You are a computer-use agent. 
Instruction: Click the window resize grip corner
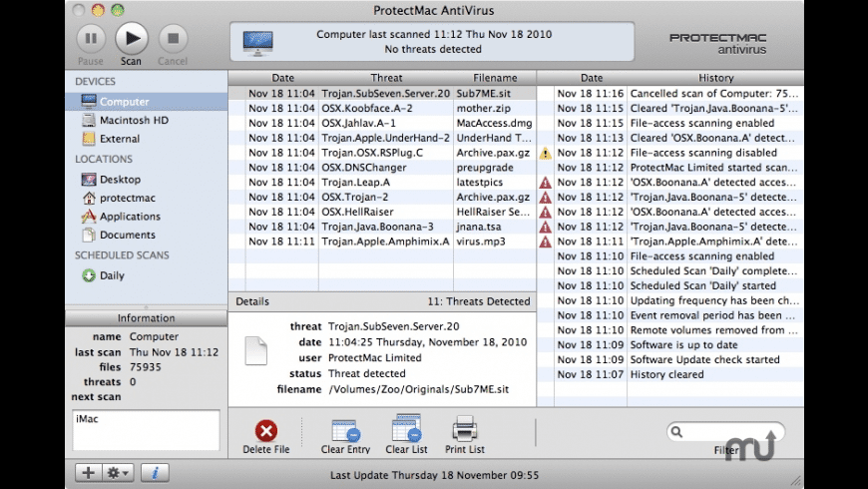click(x=796, y=481)
